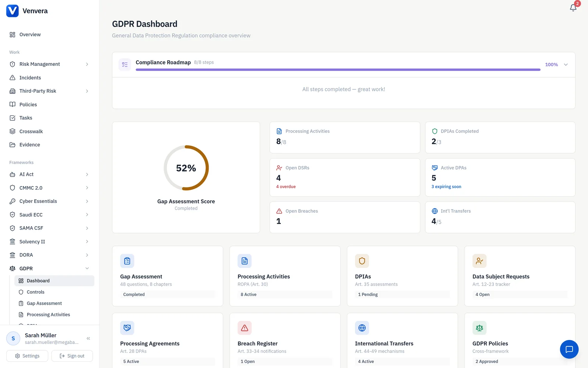Screen dimensions: 588x368
Task: Click the Policies book icon in sidebar
Action: pos(12,105)
